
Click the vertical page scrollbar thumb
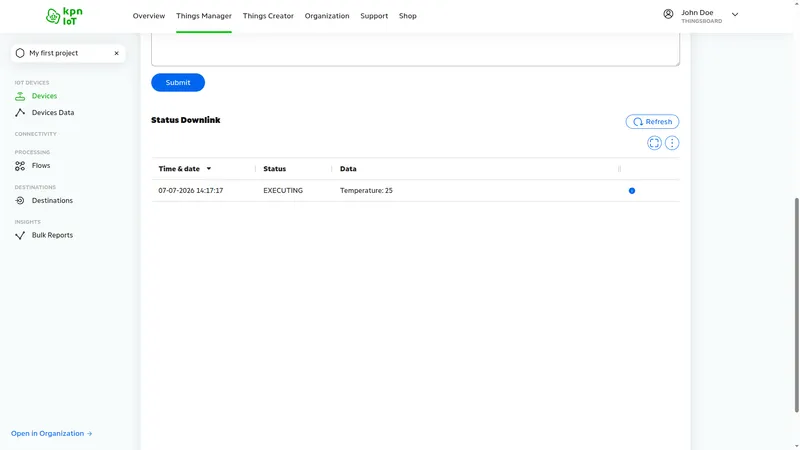coord(796,305)
